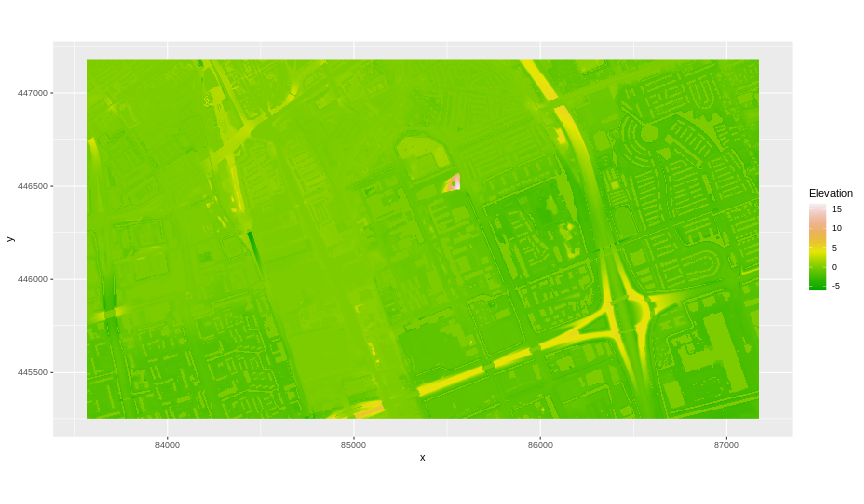Click the elevation color gradient bar
The width and height of the screenshot is (864, 504).
pos(817,247)
